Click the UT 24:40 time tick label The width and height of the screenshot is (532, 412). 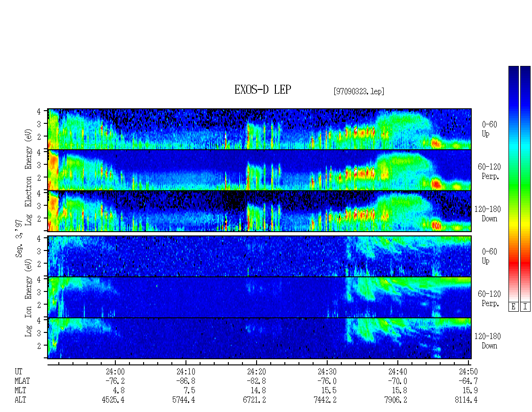click(398, 372)
